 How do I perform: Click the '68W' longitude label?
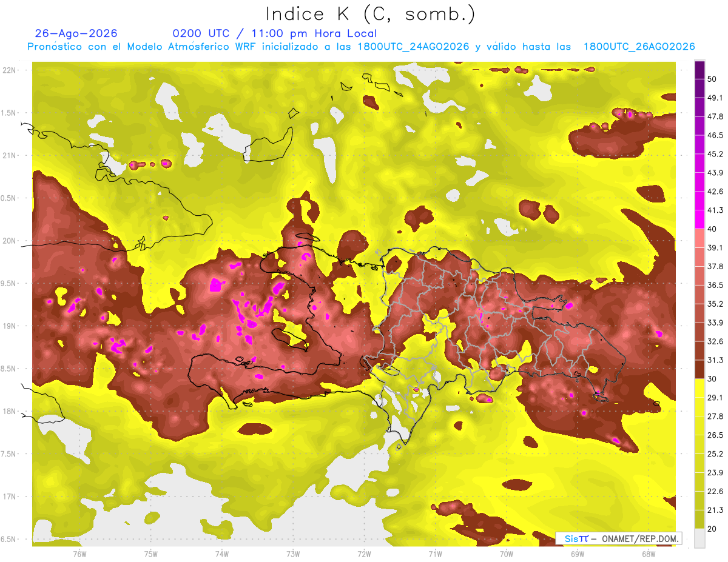pyautogui.click(x=649, y=554)
